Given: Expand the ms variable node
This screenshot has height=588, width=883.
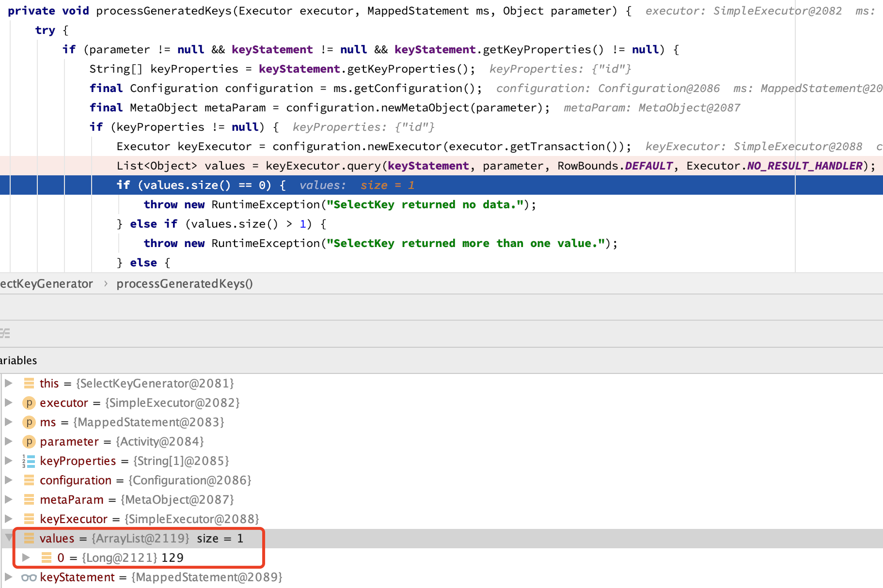Looking at the screenshot, I should [8, 422].
